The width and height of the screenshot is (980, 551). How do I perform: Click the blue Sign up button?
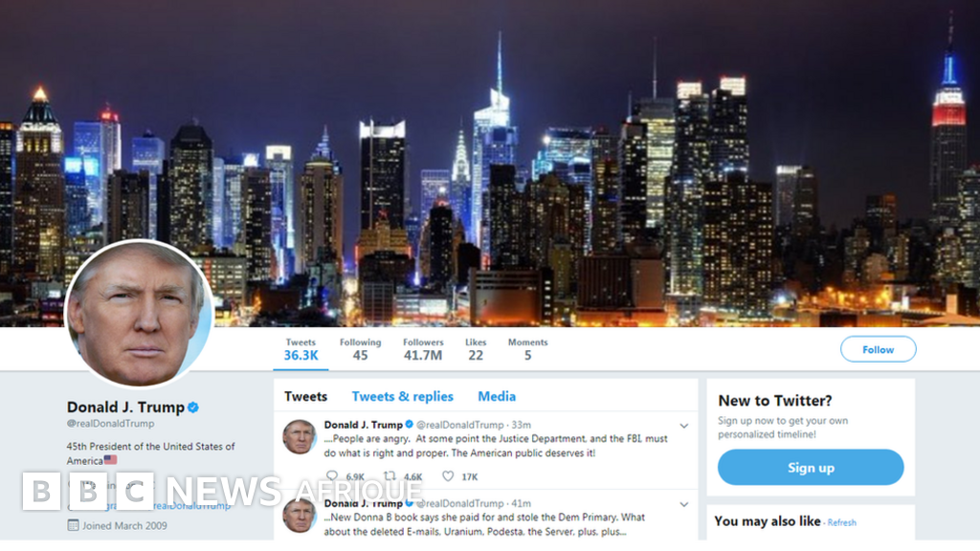pos(811,467)
